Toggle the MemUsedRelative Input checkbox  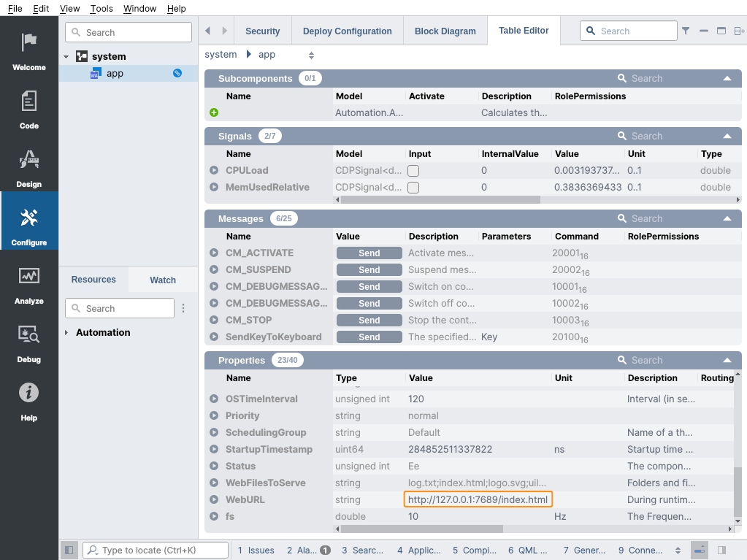413,187
